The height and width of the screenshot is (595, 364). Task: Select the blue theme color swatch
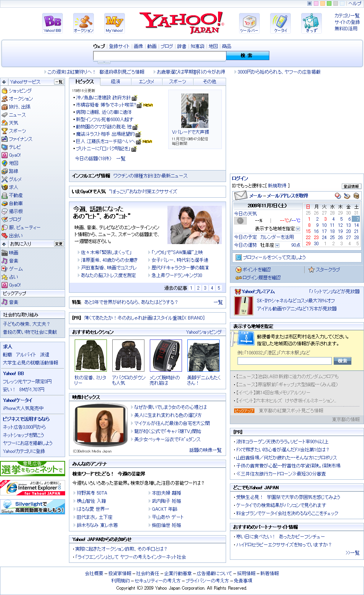click(x=310, y=3)
